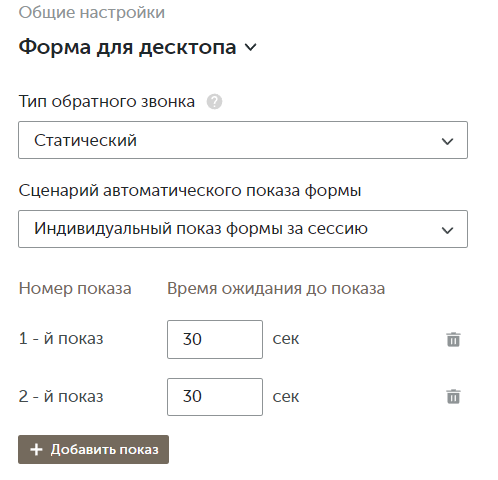Delete the 1-й показ row
This screenshot has width=498, height=480.
point(453,339)
